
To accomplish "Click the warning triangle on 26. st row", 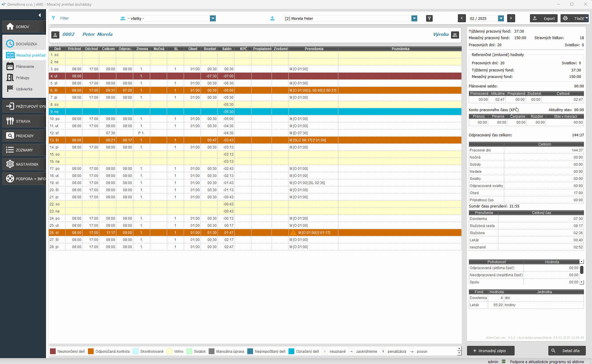I will [293, 233].
